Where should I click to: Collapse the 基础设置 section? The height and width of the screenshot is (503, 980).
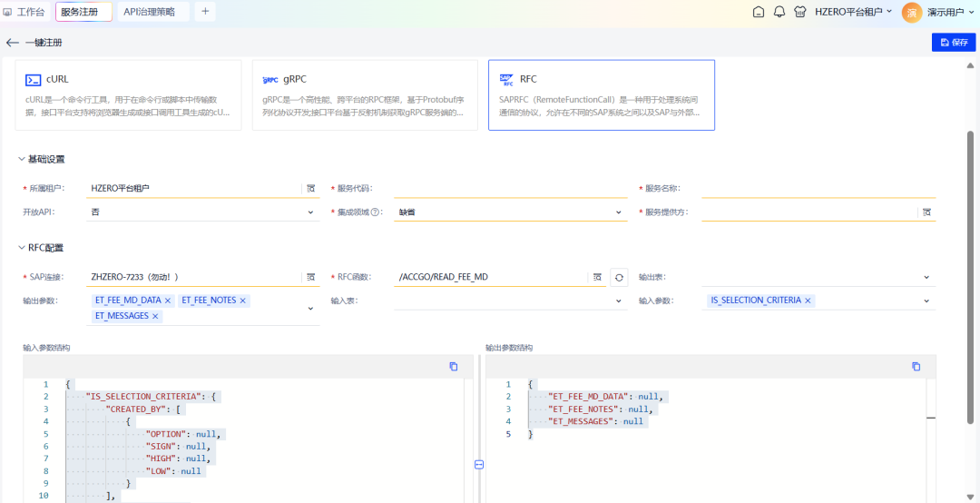coord(22,159)
